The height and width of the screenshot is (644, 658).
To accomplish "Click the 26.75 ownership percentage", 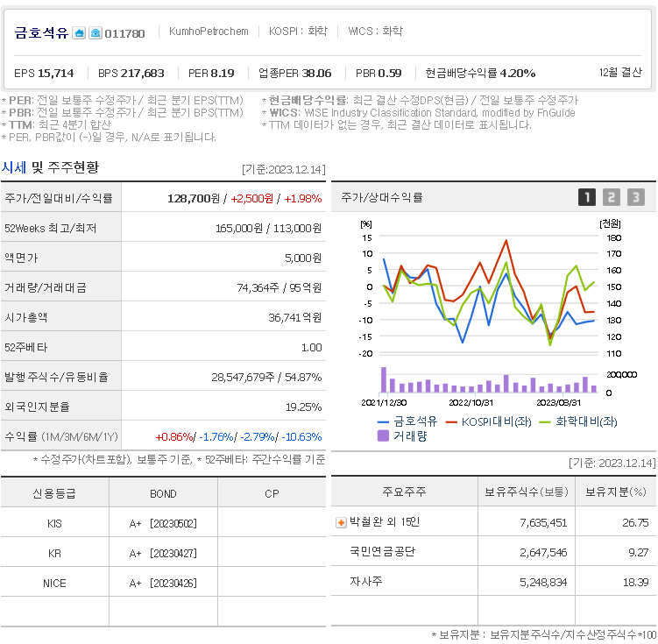I will point(635,523).
